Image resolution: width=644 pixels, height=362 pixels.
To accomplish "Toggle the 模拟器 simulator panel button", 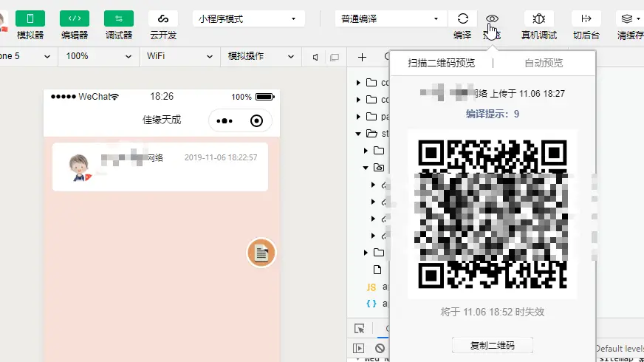I will 30,18.
